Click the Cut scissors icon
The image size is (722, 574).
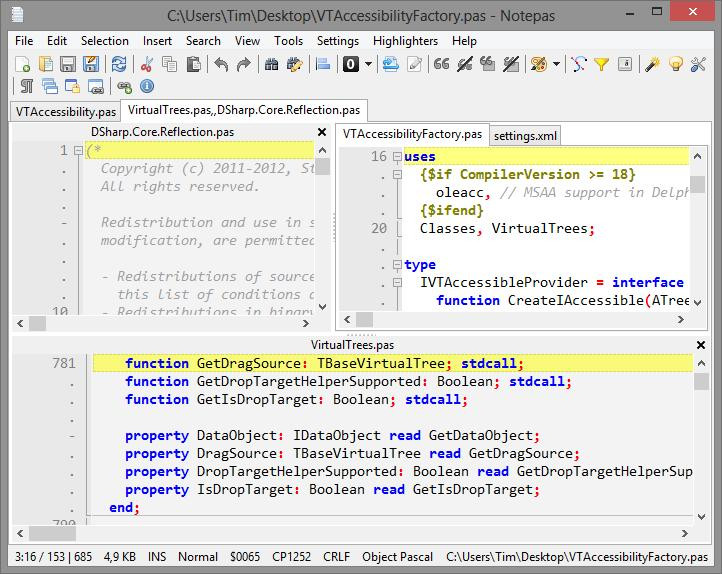click(x=147, y=64)
